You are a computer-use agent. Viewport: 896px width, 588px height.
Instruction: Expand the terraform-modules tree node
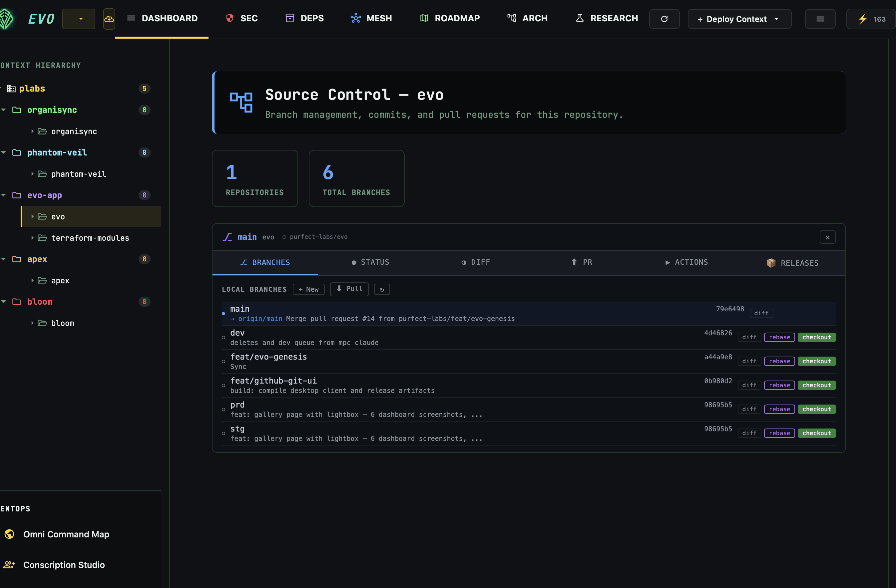(x=32, y=238)
